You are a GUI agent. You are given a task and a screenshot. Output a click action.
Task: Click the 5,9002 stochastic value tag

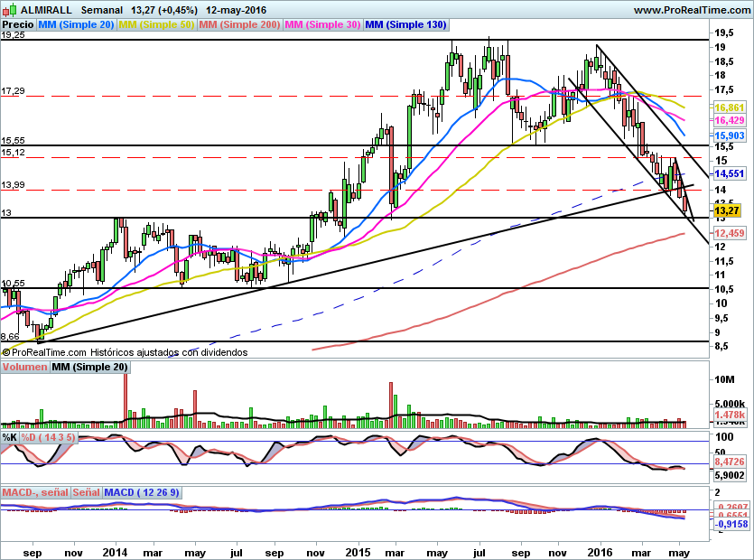coord(731,475)
